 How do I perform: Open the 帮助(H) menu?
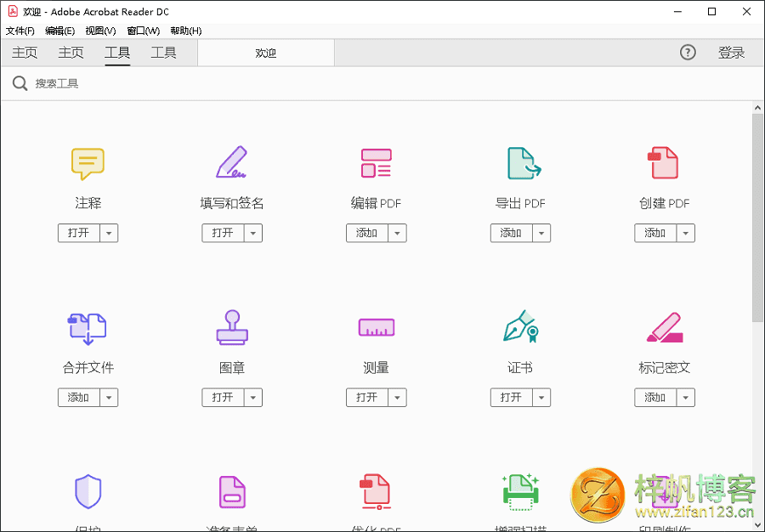[x=186, y=31]
